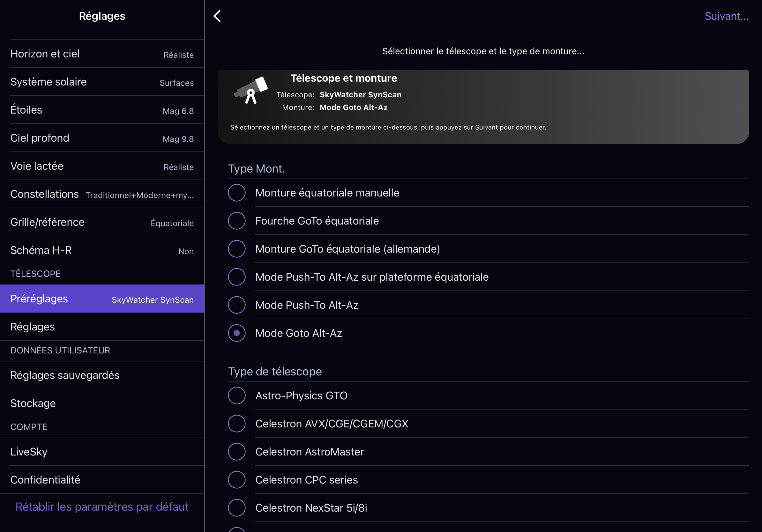Choose Fourche GoTo équatoriale option

(237, 221)
